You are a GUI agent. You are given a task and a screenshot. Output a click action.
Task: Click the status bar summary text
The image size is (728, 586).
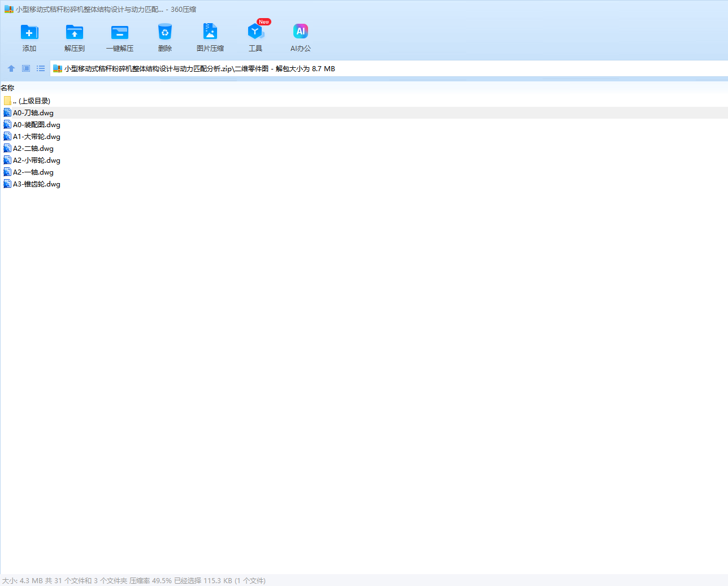[134, 581]
